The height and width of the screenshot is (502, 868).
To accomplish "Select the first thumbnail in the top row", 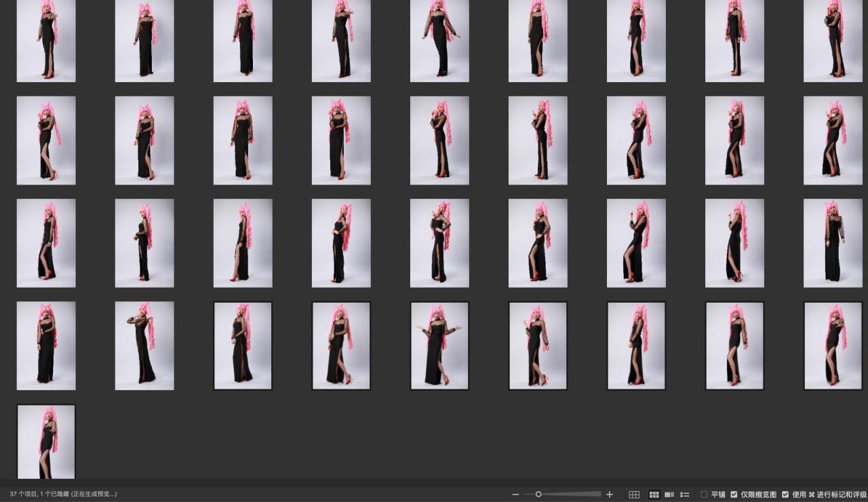I will tap(46, 39).
